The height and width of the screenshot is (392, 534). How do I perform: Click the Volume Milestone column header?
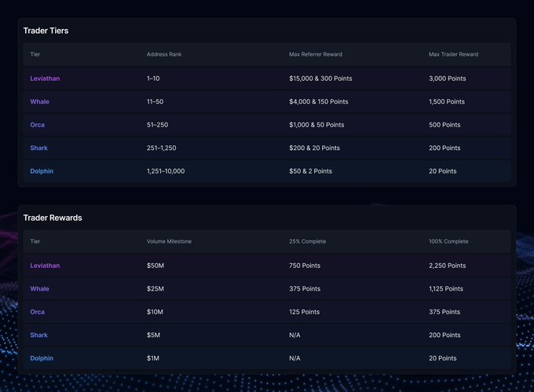coord(169,241)
